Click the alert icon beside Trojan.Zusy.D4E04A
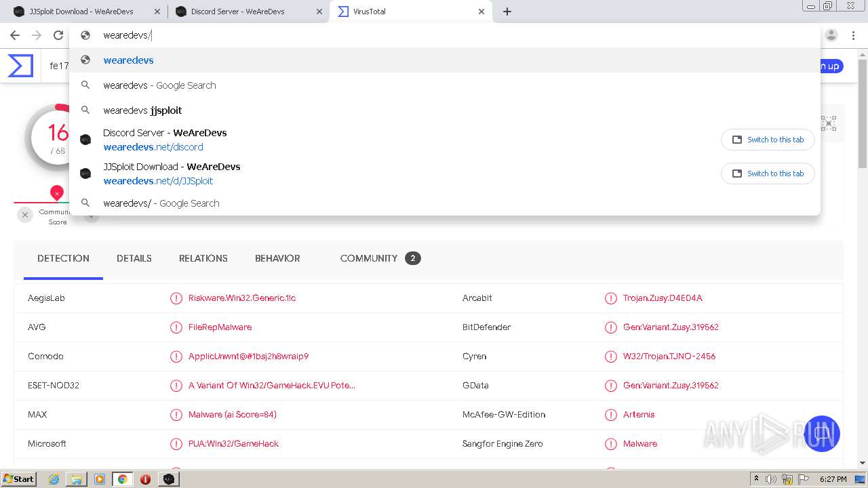This screenshot has width=868, height=488. [611, 298]
